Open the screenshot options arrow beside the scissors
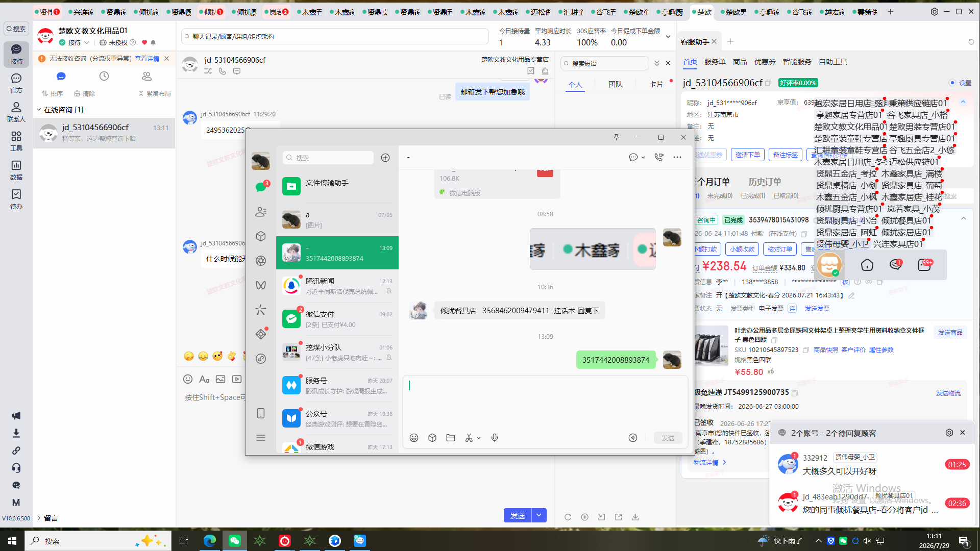The width and height of the screenshot is (980, 551). [x=479, y=438]
